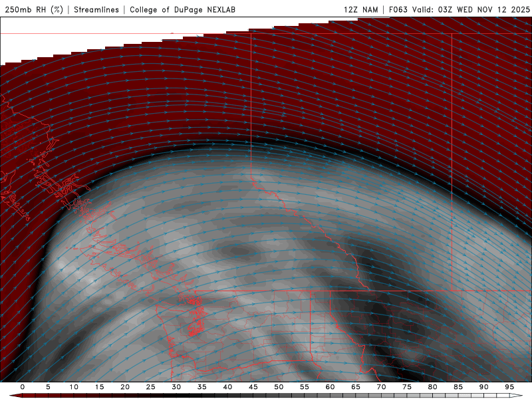This screenshot has height=399, width=532.
Task: Click "College of DuPage NEXLAB" text
Action: click(x=182, y=10)
